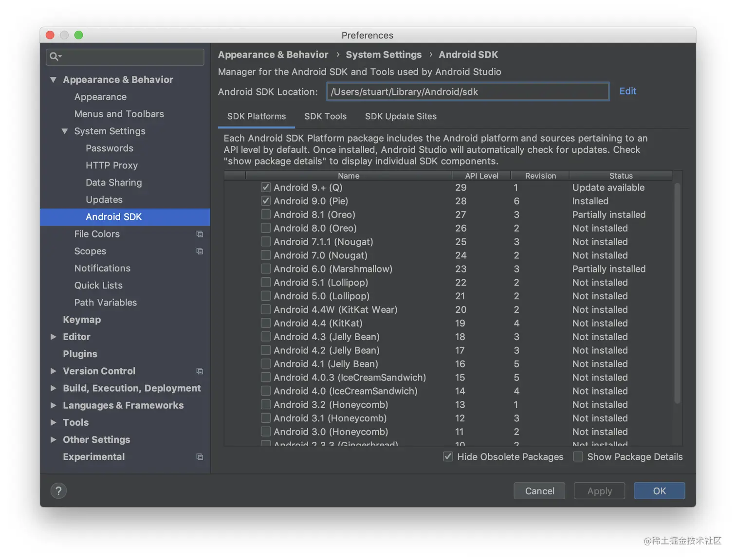Check Android 8.0 (Oreo) platform

click(266, 228)
